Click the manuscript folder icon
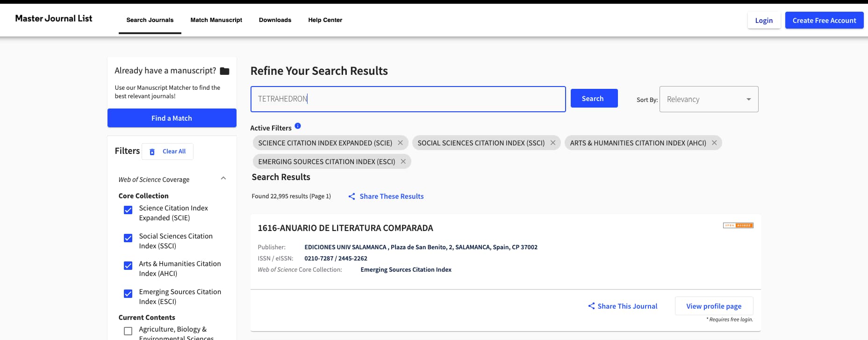Viewport: 868px width, 340px height. pos(224,71)
